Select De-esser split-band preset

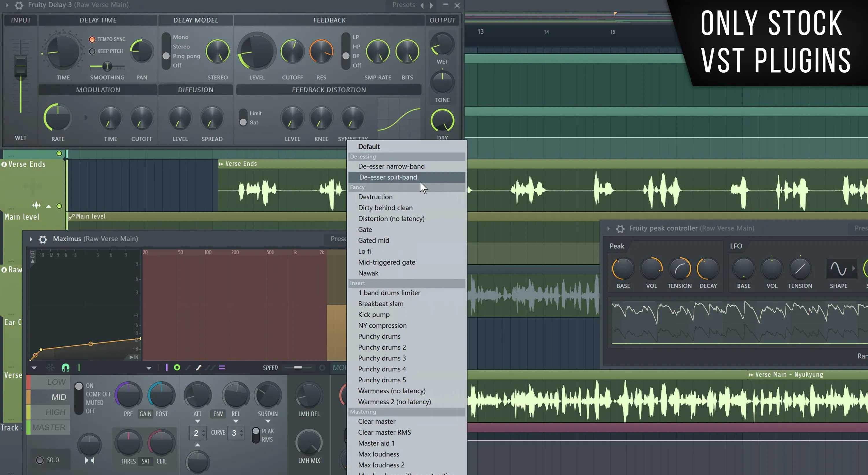point(388,177)
